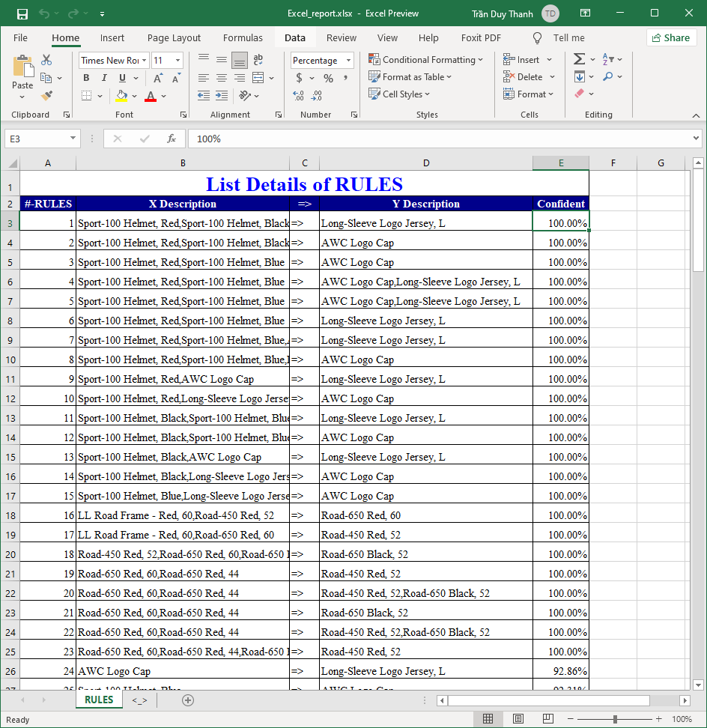Collapse the ribbon with the caret
This screenshot has height=728, width=707.
[x=696, y=115]
